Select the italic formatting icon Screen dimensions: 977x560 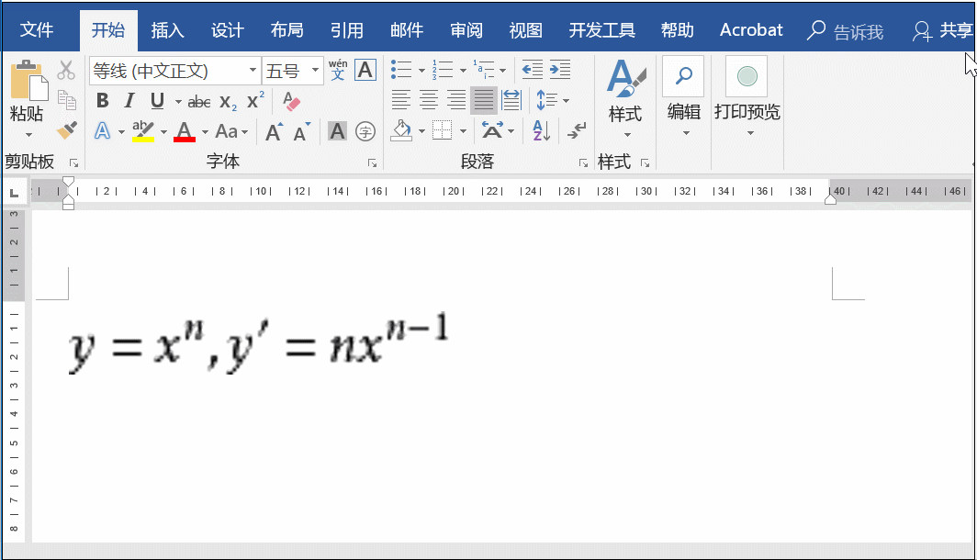(129, 100)
